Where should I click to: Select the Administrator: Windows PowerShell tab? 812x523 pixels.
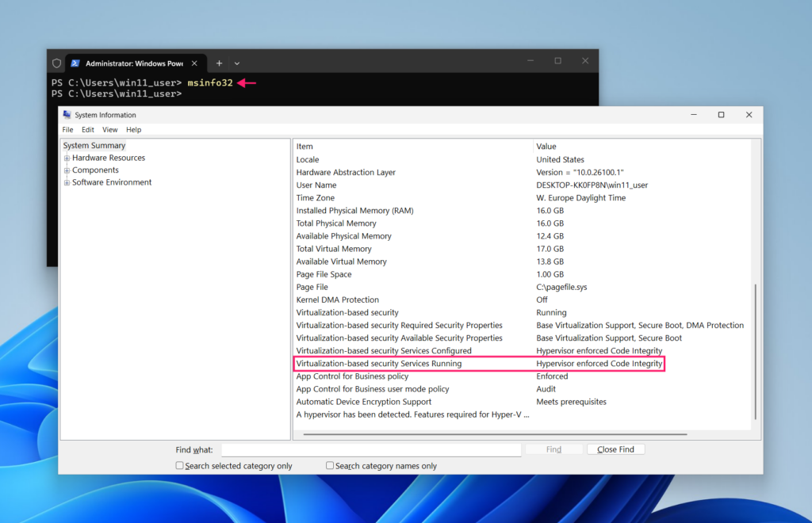click(x=134, y=63)
